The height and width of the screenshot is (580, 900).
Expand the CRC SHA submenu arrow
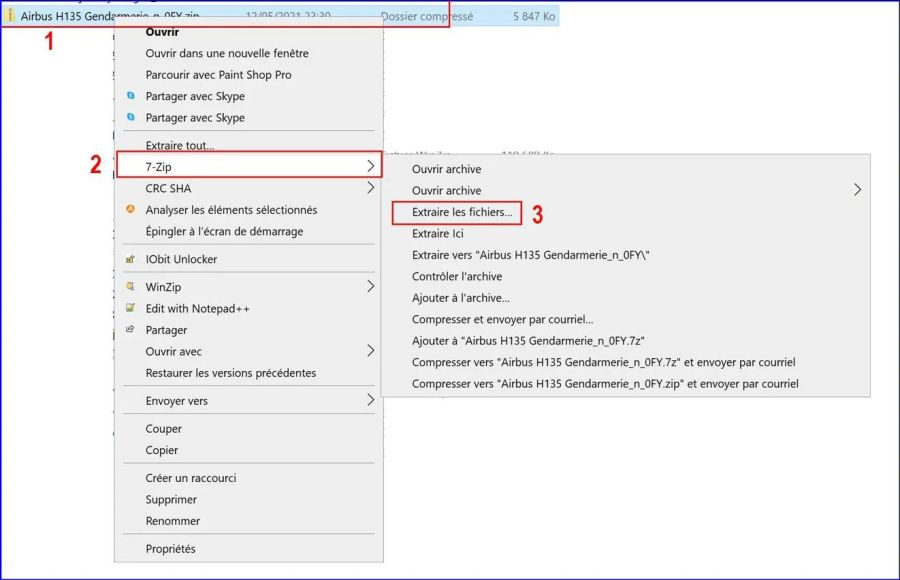click(x=371, y=188)
